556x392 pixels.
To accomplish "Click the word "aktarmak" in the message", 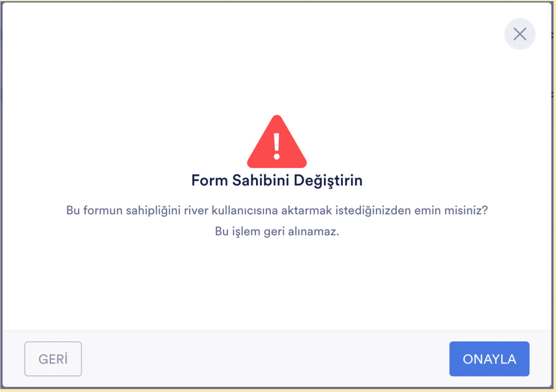I will point(307,211).
